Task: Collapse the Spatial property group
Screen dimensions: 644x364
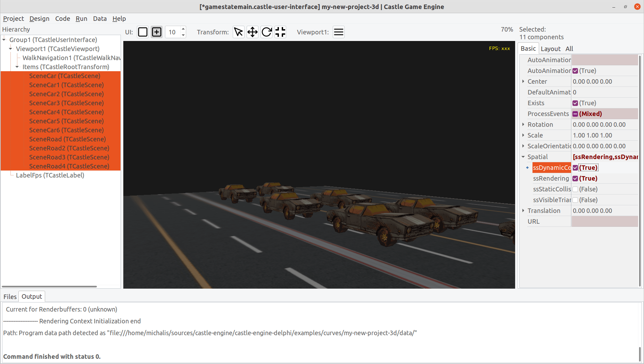Action: (523, 157)
